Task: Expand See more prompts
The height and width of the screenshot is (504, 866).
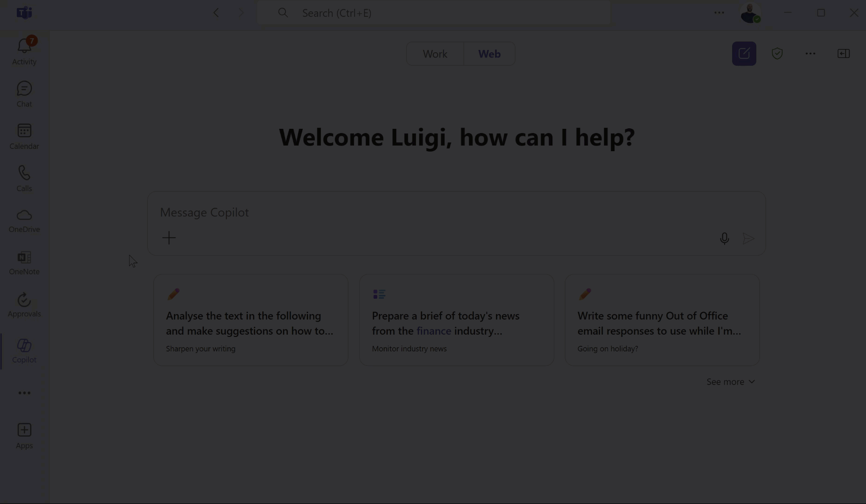Action: (731, 382)
